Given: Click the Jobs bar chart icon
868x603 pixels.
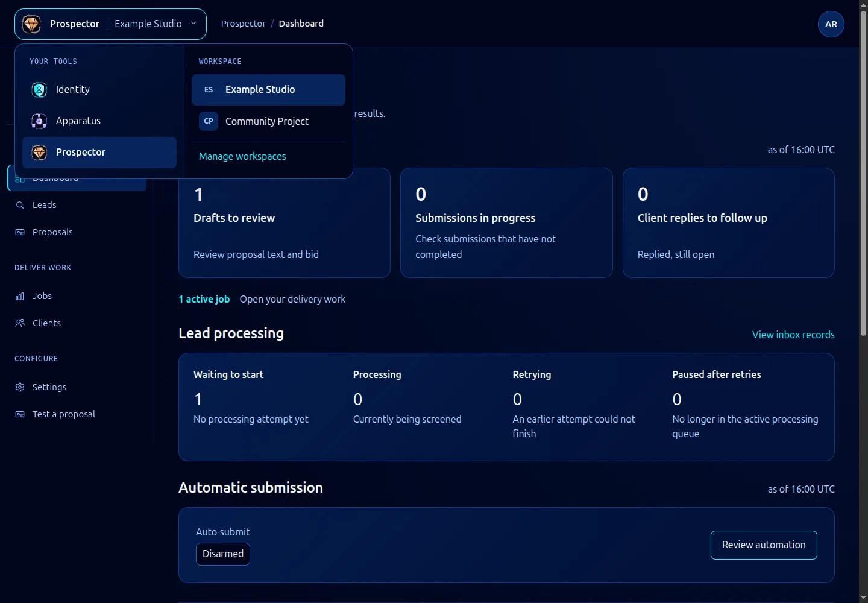Looking at the screenshot, I should pos(20,296).
